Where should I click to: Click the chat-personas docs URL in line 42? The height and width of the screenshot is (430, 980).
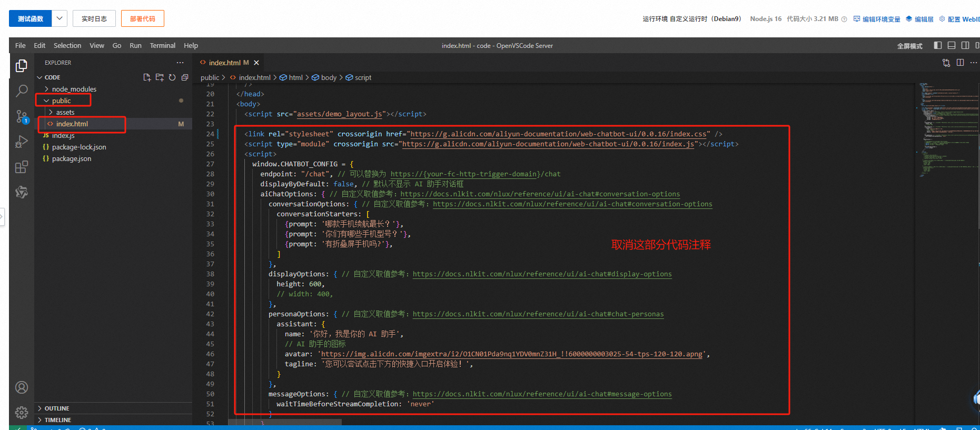(538, 314)
